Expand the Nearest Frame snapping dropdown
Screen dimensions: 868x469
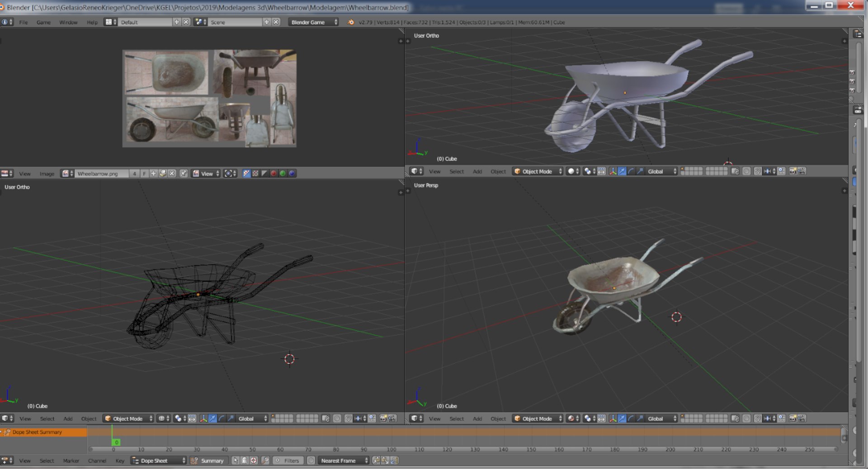point(344,460)
